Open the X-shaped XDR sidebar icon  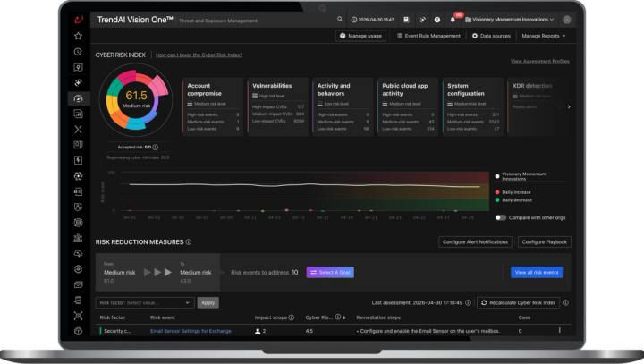pos(78,130)
